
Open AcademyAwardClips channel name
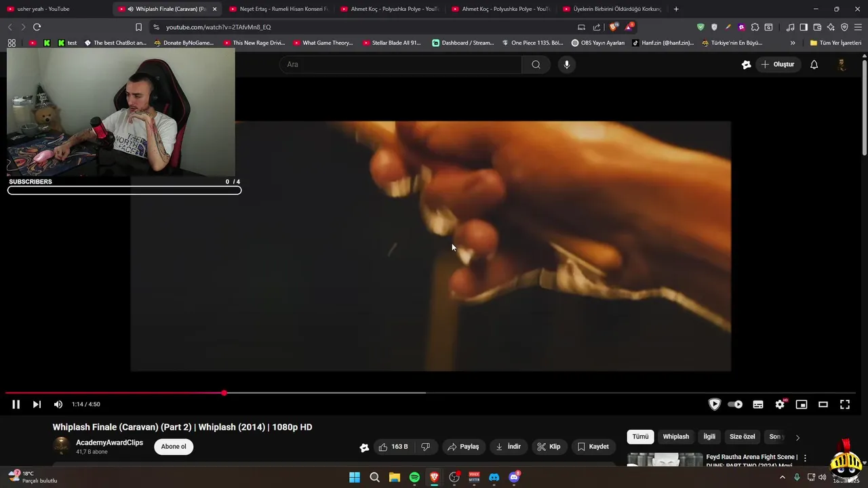(x=109, y=443)
